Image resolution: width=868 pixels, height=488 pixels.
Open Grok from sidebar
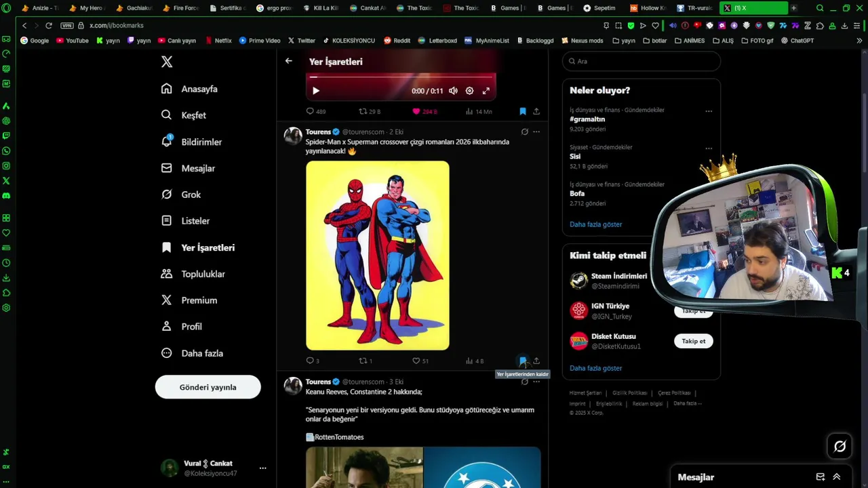180,195
